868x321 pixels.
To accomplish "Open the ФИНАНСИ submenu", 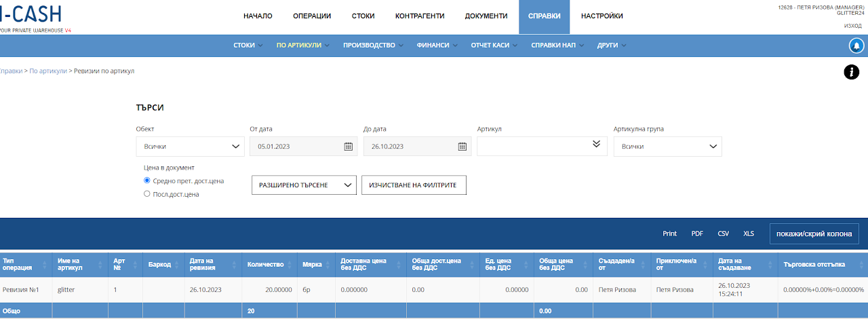I will tap(437, 45).
